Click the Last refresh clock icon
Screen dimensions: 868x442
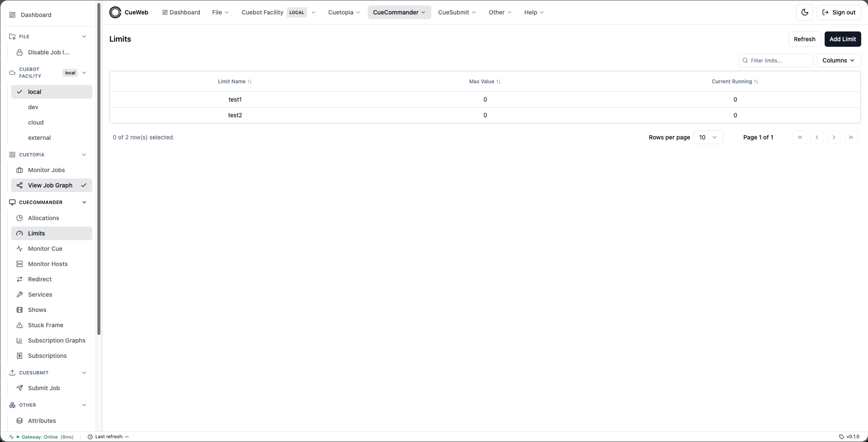[x=90, y=437]
